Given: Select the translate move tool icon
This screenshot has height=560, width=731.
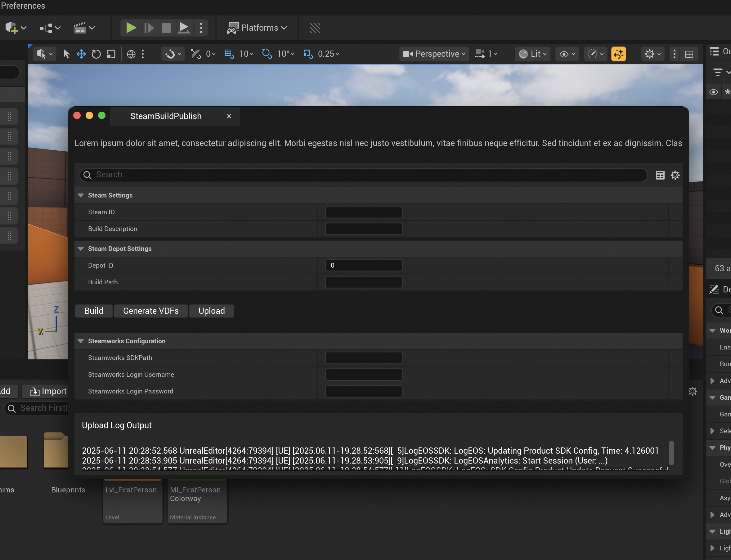Looking at the screenshot, I should [81, 54].
